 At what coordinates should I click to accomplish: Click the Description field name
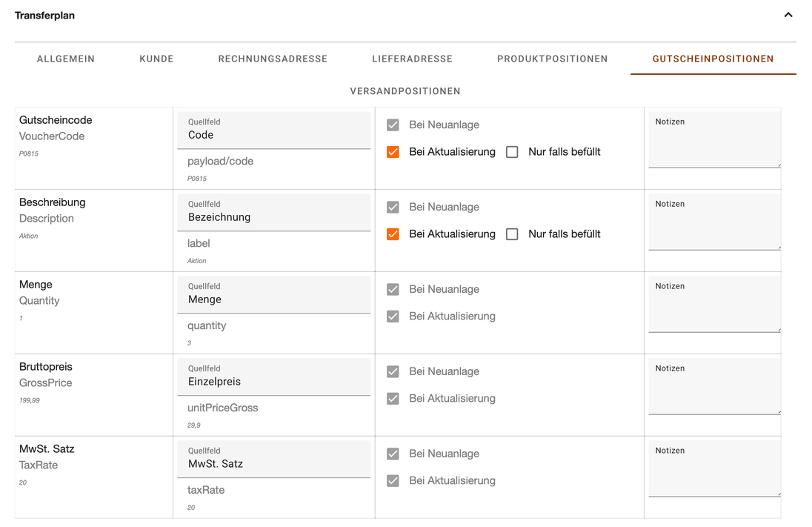(47, 219)
